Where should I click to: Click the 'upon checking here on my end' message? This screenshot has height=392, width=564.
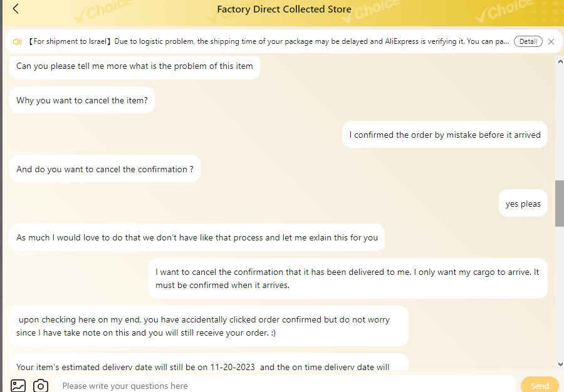[209, 326]
